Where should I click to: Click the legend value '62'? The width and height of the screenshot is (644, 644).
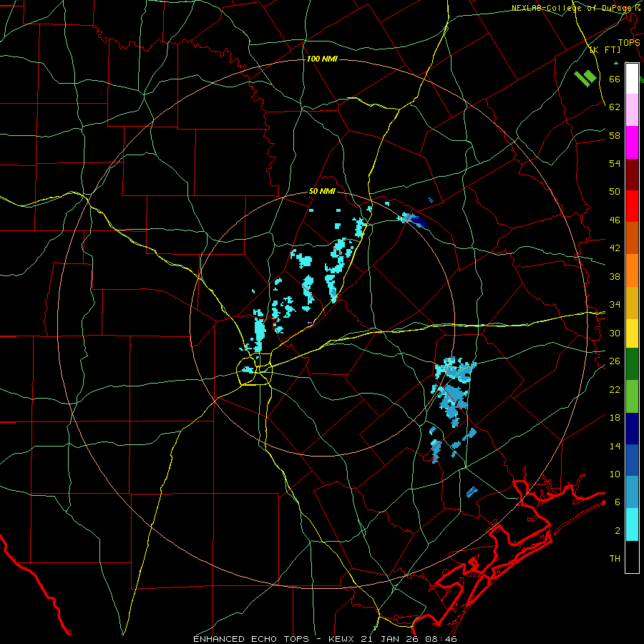[615, 107]
